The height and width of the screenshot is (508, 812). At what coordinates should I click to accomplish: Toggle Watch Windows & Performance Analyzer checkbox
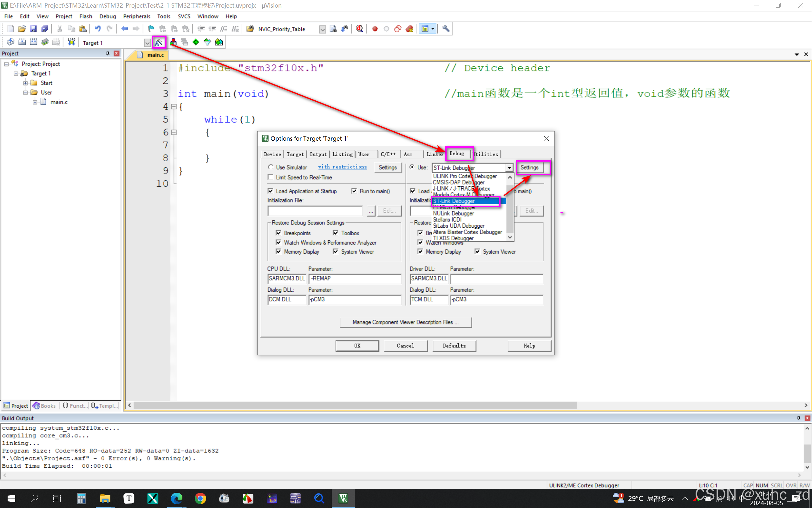click(278, 242)
